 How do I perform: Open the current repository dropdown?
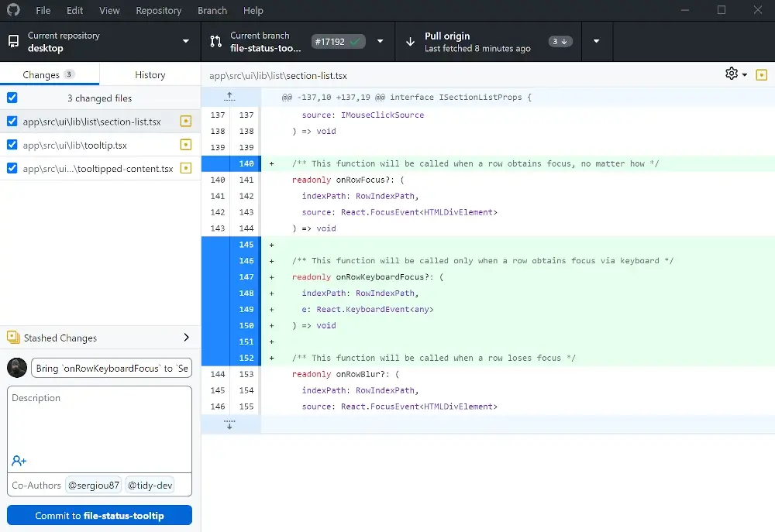[185, 41]
